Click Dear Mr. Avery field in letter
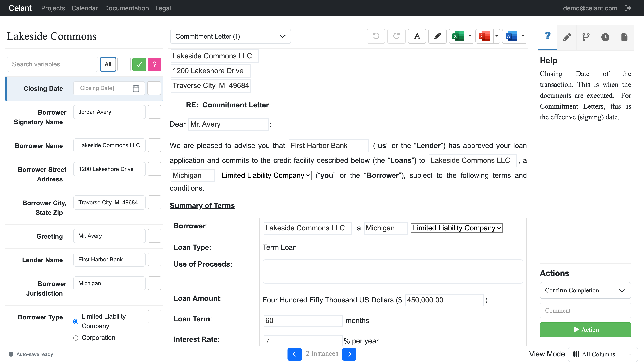This screenshot has width=644, height=362. (x=228, y=124)
